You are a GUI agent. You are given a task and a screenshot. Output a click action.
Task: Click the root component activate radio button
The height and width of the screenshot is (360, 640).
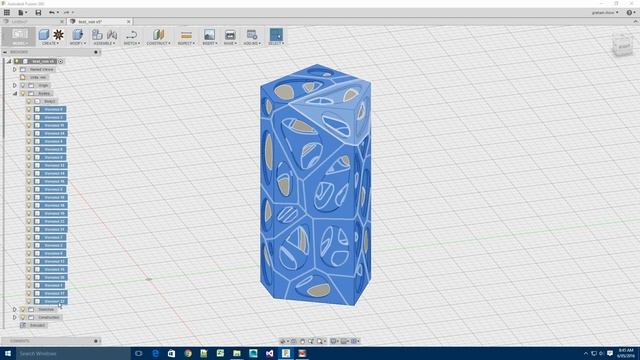pos(60,61)
